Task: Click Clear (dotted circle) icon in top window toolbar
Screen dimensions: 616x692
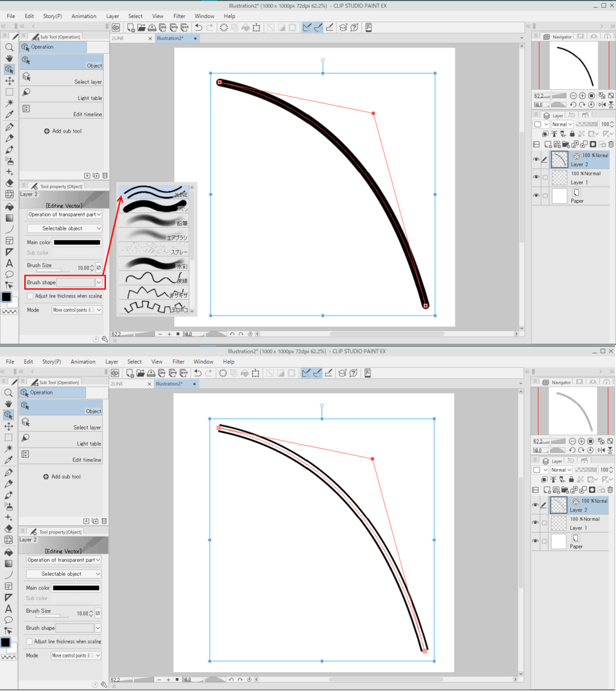Action: tap(224, 28)
